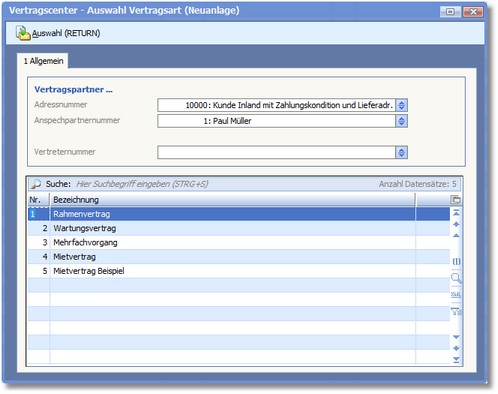This screenshot has width=498, height=394.
Task: Switch to the 1 Allgemein tab
Action: (x=43, y=61)
